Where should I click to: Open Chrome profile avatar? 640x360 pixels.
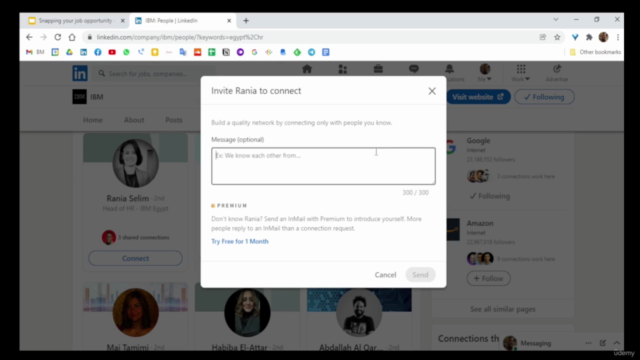coord(603,37)
